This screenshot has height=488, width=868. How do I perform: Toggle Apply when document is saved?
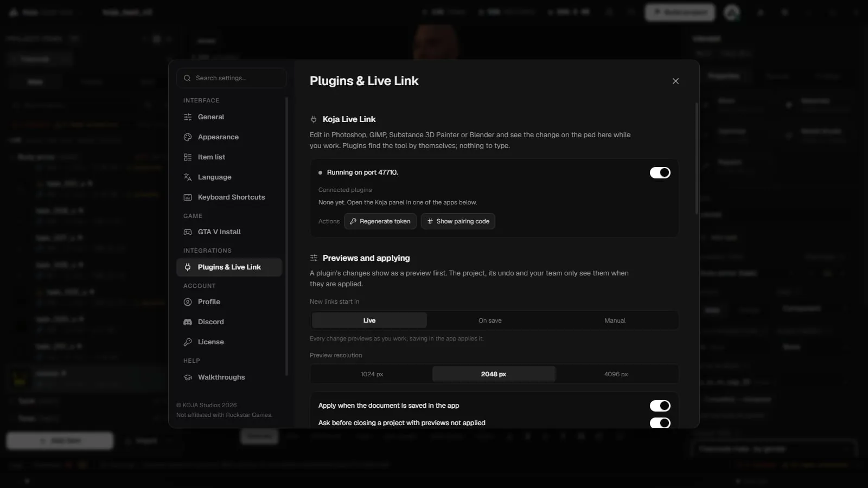pos(660,406)
